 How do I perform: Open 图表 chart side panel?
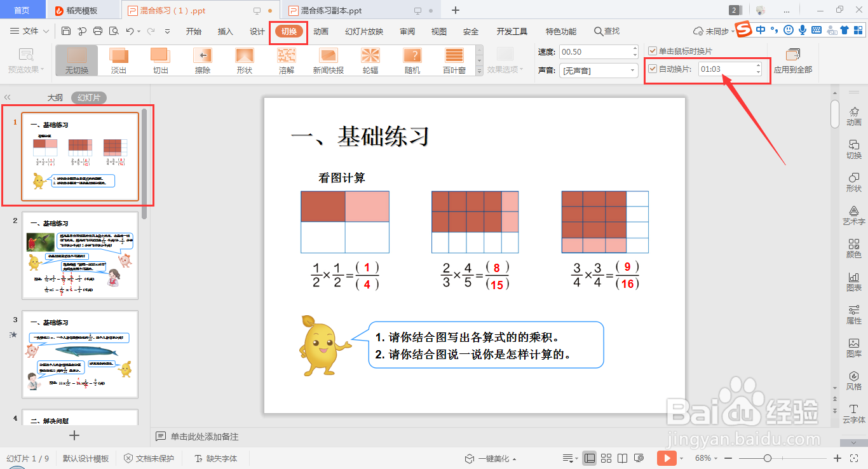click(854, 282)
